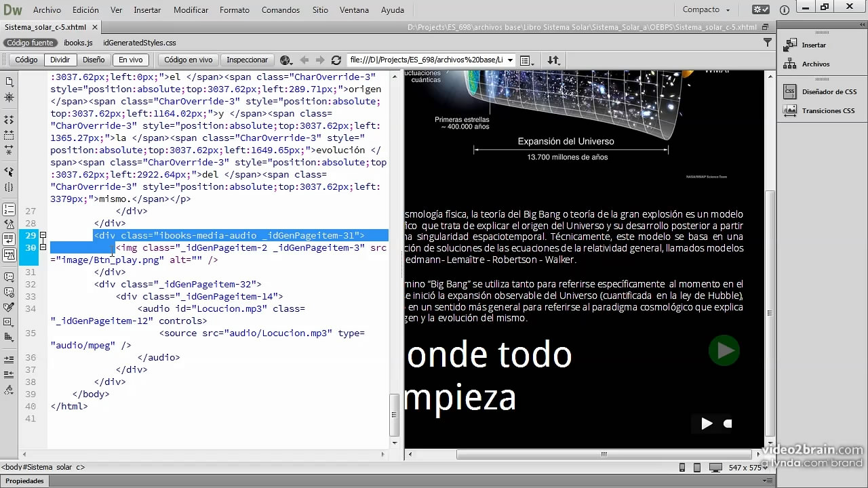Collapse code fold marker on line 29

coord(43,235)
